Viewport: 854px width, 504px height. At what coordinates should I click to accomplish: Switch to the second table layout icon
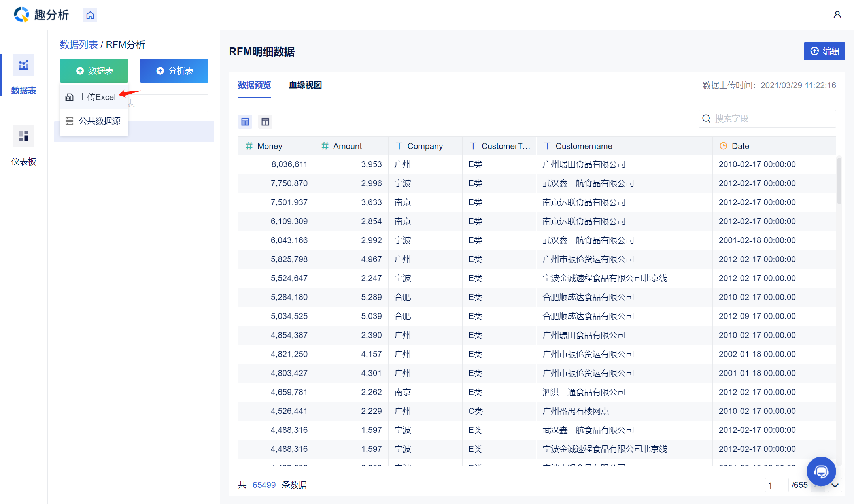click(x=265, y=122)
